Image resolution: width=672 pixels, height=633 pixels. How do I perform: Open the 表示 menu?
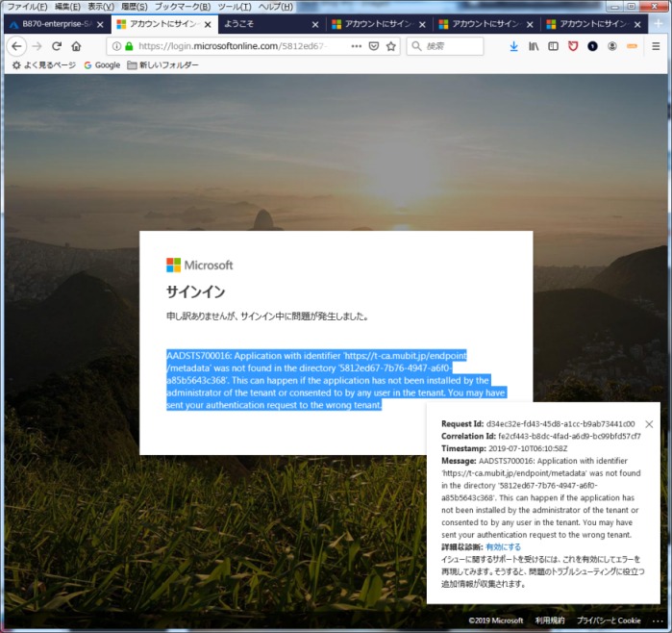[101, 7]
